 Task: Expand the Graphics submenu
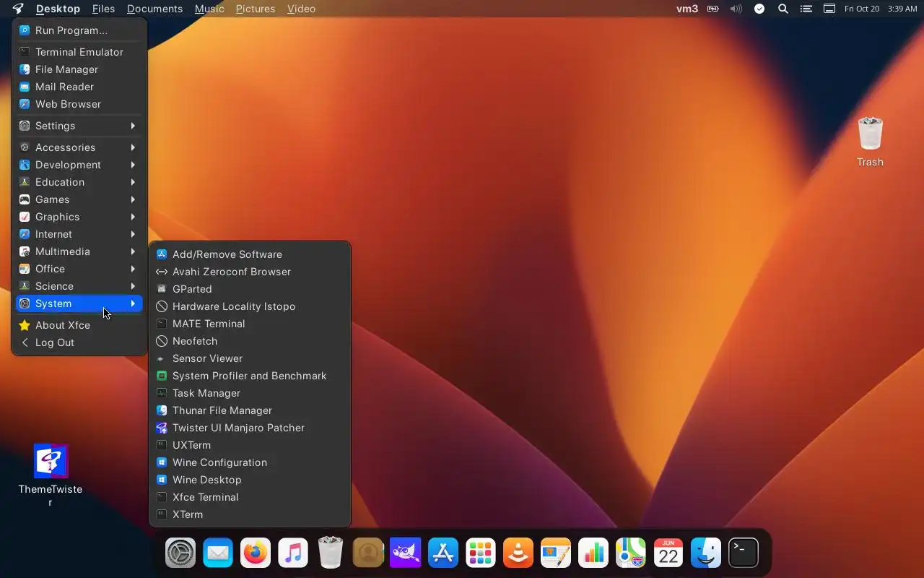point(79,217)
